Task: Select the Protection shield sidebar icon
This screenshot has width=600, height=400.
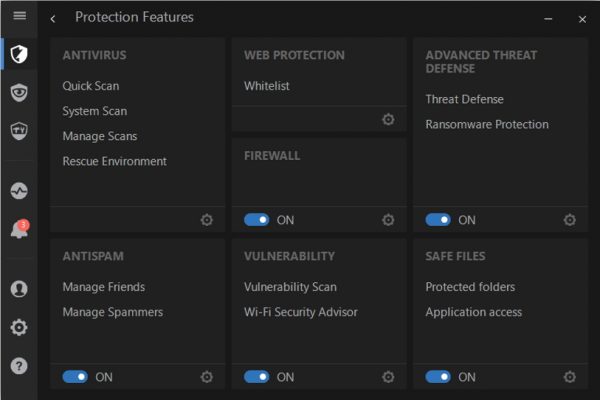Action: [x=19, y=54]
